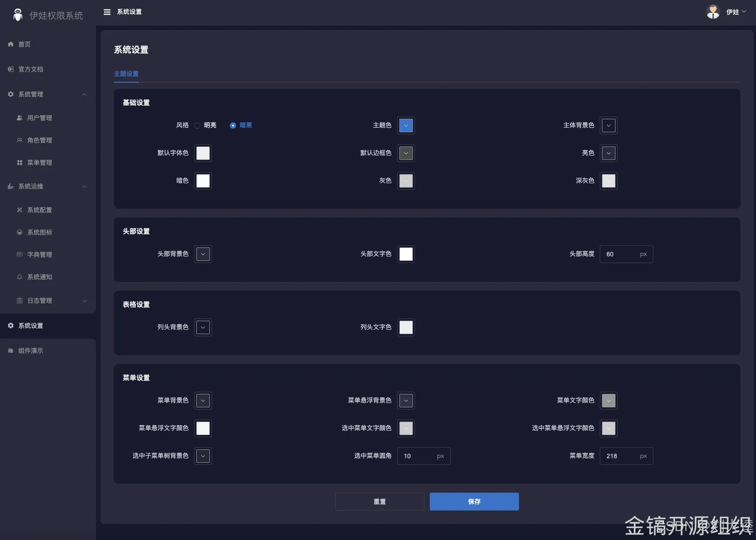The height and width of the screenshot is (540, 756).
Task: Click the 菜单文字颜色 color swatch
Action: pos(609,401)
